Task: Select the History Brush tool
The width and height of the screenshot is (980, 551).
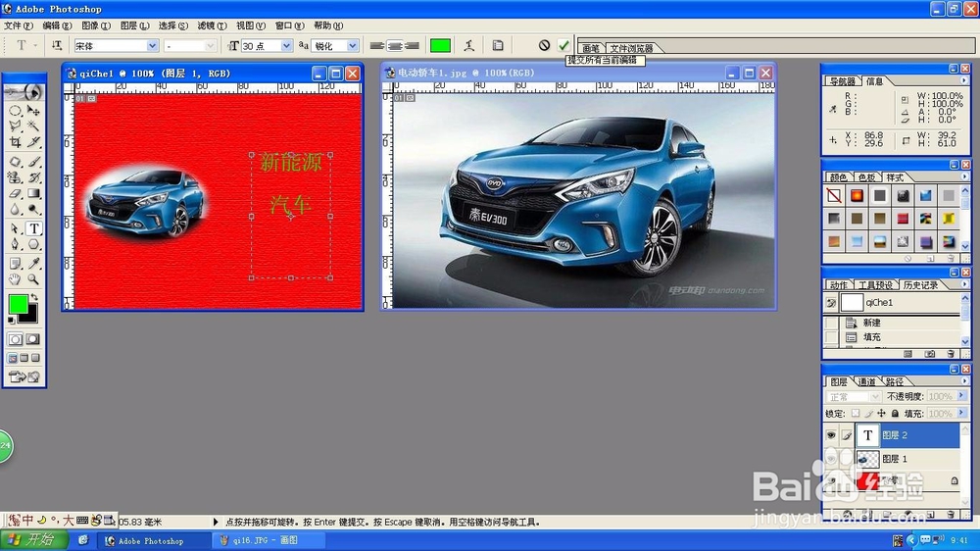Action: pyautogui.click(x=33, y=177)
